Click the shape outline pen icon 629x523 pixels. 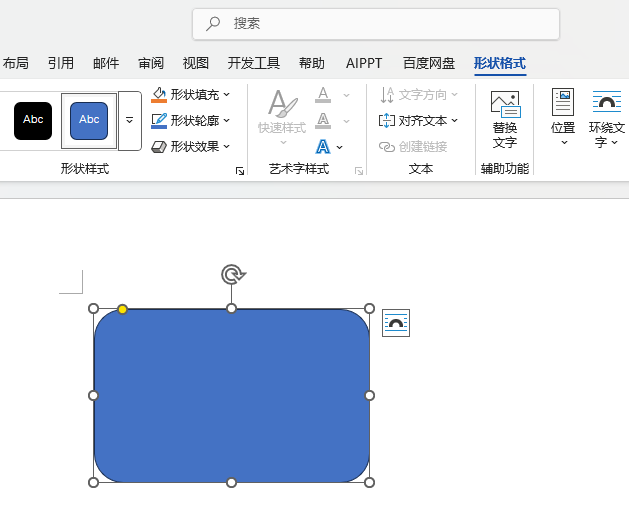pyautogui.click(x=159, y=120)
